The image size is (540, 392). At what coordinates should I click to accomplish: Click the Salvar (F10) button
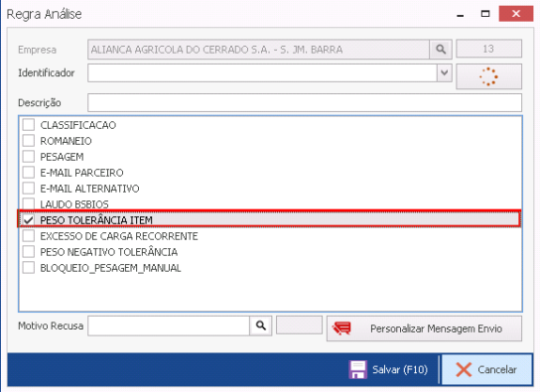point(388,369)
